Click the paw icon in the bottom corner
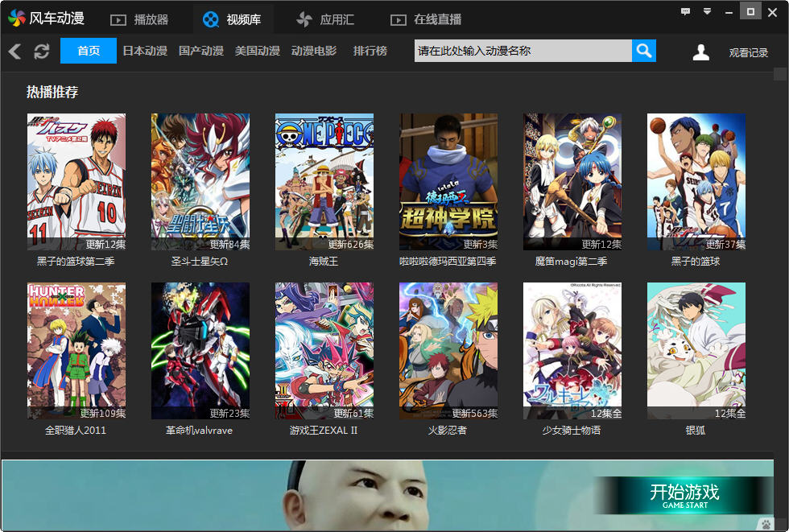 point(766,524)
